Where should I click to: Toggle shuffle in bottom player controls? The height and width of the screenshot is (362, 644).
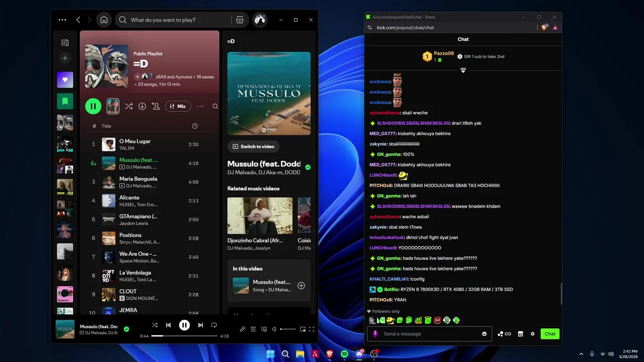click(x=154, y=325)
